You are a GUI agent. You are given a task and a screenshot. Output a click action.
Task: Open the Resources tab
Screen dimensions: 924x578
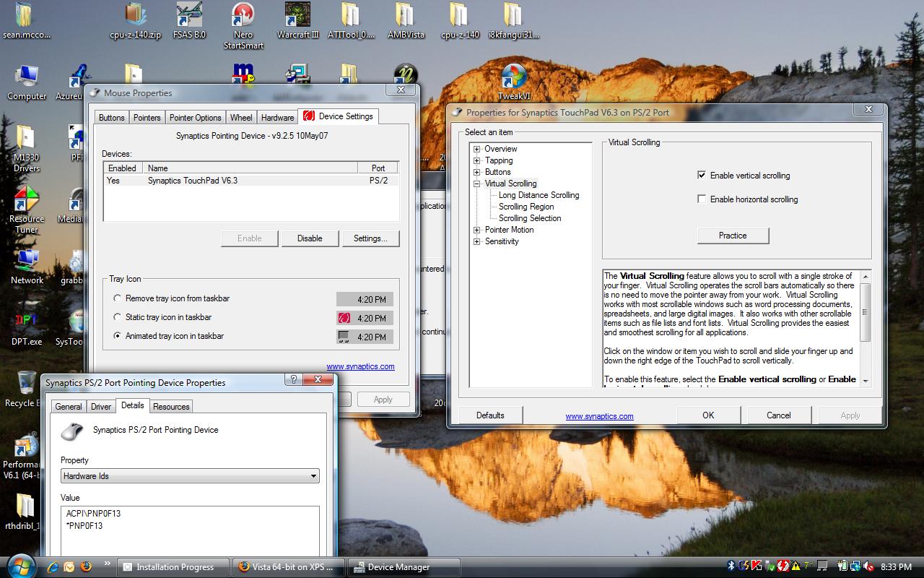click(x=171, y=407)
